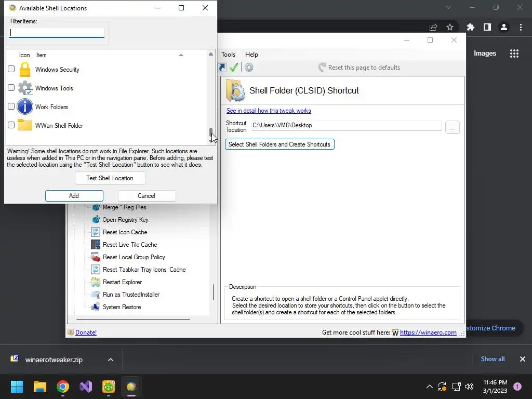
Task: Open the Windows Start menu
Action: 17,387
